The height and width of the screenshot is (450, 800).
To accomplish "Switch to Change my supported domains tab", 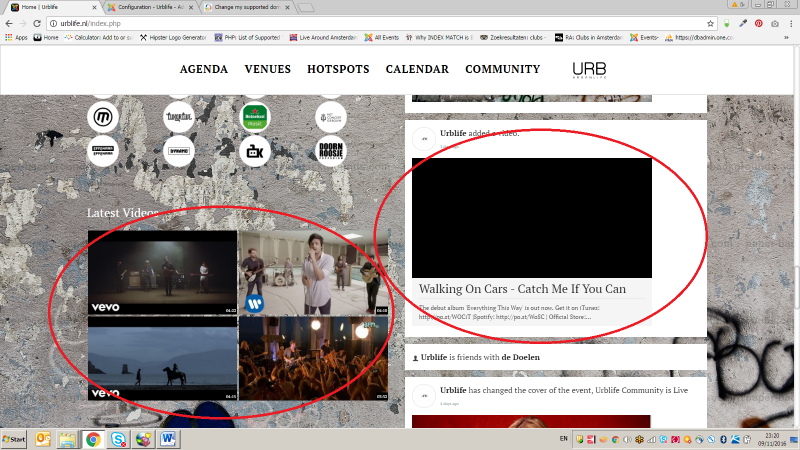I will [x=247, y=7].
